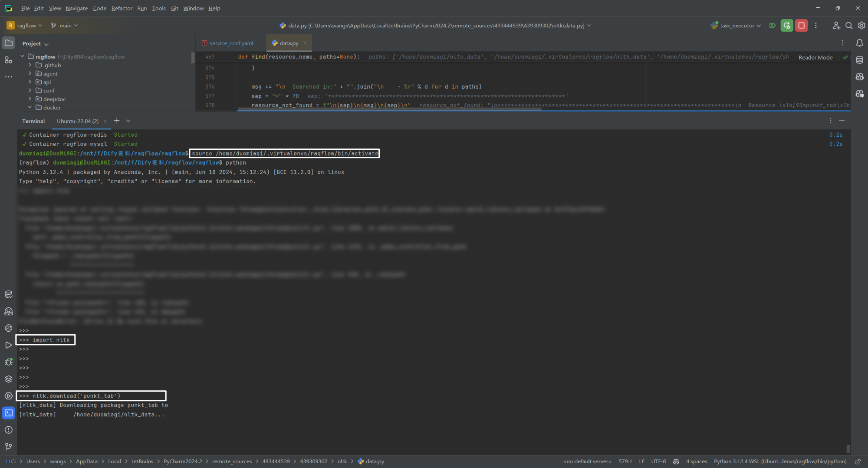Image resolution: width=868 pixels, height=468 pixels.
Task: Click nltk in the breadcrumb path
Action: (x=342, y=461)
